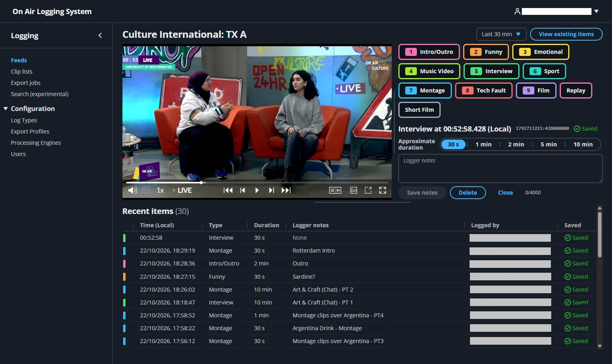The width and height of the screenshot is (612, 364).
Task: Open the user account icon menu
Action: pyautogui.click(x=517, y=11)
